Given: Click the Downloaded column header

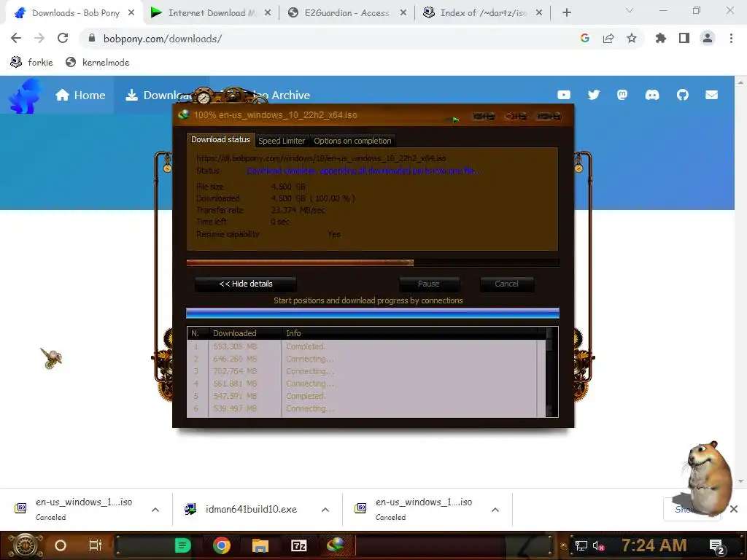Looking at the screenshot, I should point(245,333).
